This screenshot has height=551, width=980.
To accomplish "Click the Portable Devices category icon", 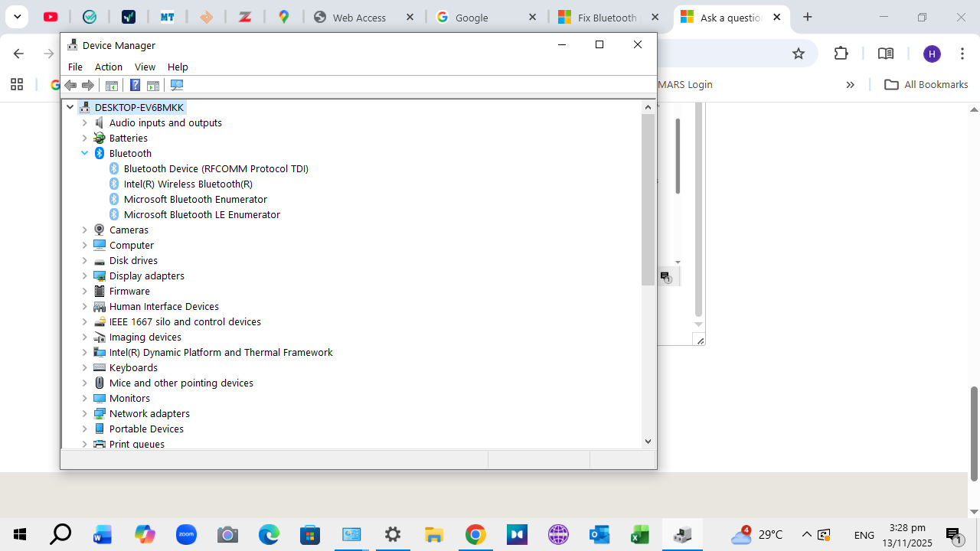I will pos(100,429).
